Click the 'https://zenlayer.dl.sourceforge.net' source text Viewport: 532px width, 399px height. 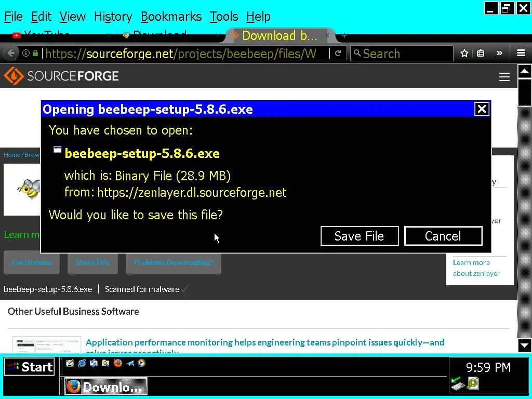click(x=192, y=192)
